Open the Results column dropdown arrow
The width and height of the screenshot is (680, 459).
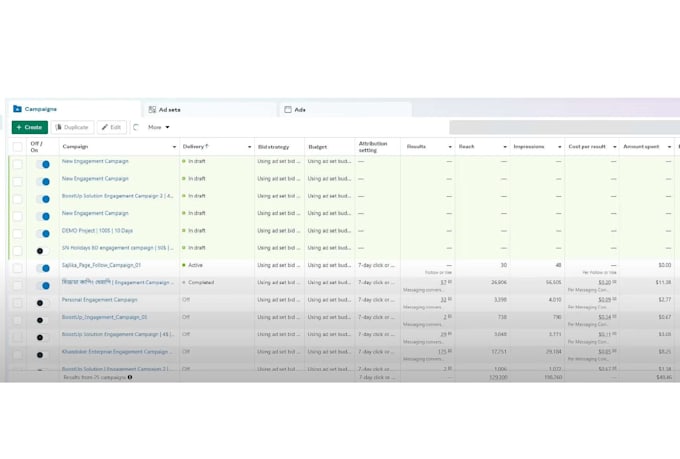[x=450, y=147]
